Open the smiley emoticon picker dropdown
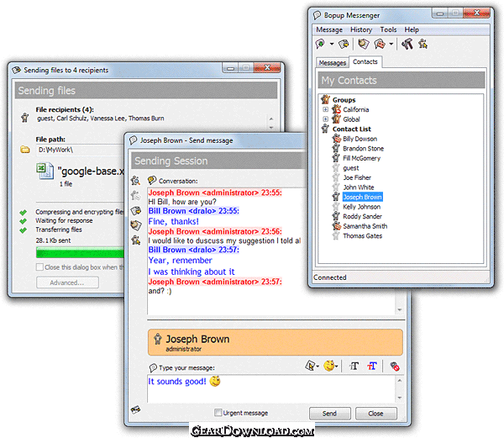Screen dimensions: 504x438 point(330,366)
